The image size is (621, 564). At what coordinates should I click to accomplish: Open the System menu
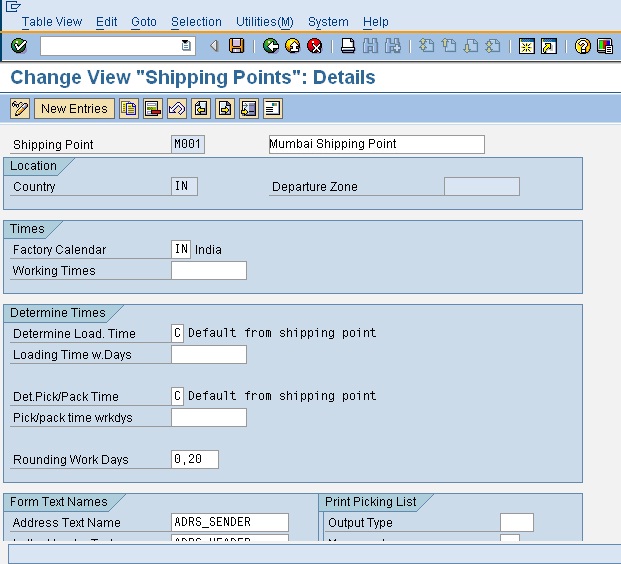328,22
